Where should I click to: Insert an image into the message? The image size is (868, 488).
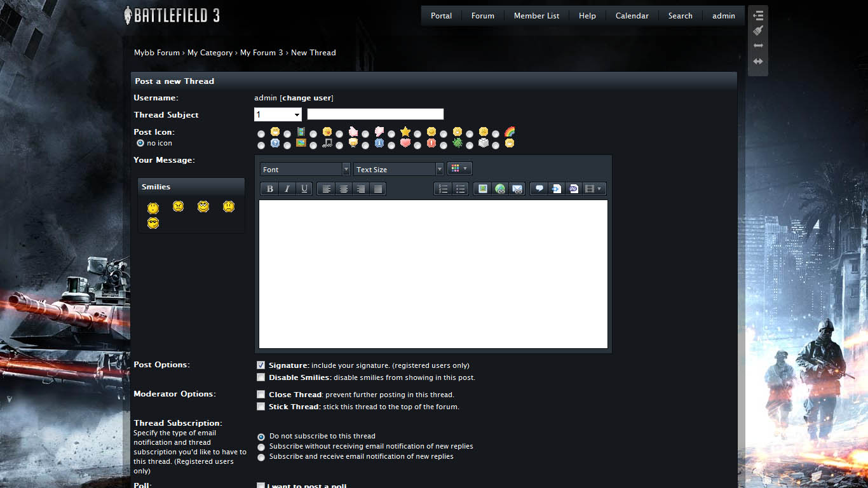[x=483, y=189]
